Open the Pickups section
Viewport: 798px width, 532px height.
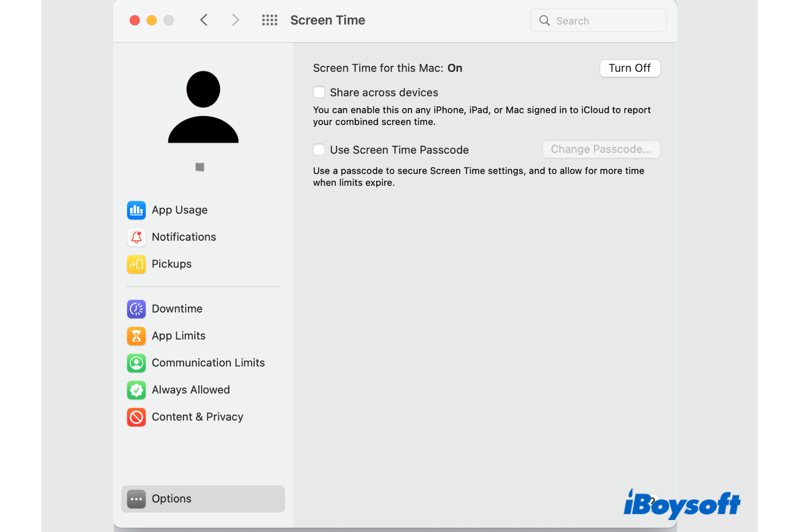[136, 264]
